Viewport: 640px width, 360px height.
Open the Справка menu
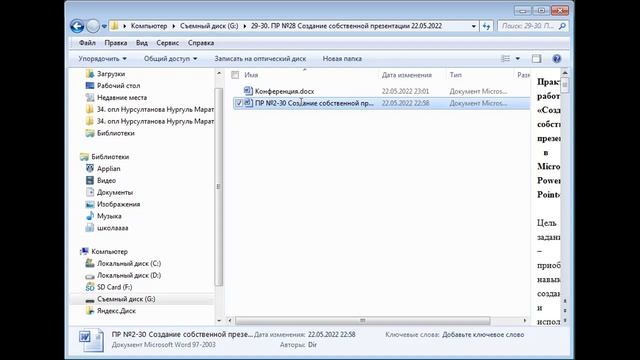click(201, 43)
